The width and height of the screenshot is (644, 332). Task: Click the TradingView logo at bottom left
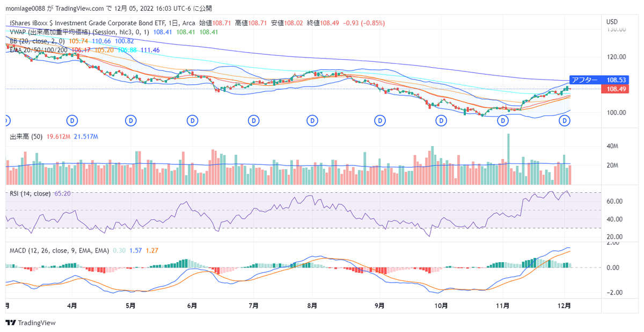pyautogui.click(x=31, y=322)
